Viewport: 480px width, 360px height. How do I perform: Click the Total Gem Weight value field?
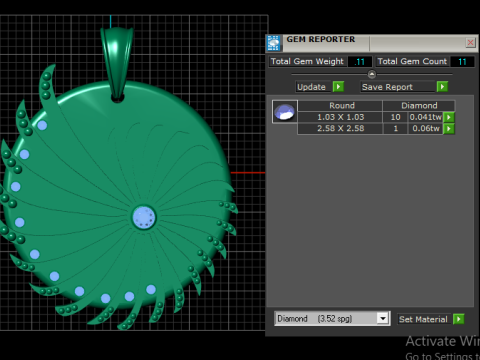(x=360, y=62)
